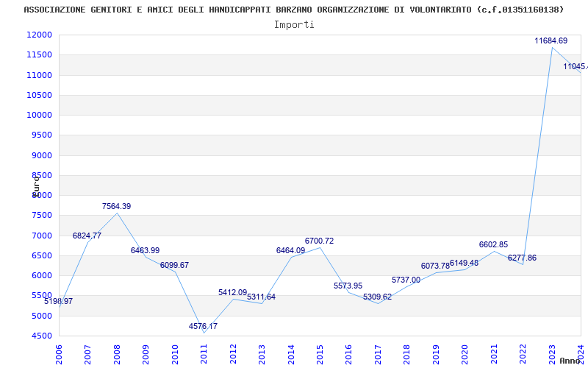The image size is (588, 368).
Task: Click the 'Anno' axis label
Action: tap(570, 361)
